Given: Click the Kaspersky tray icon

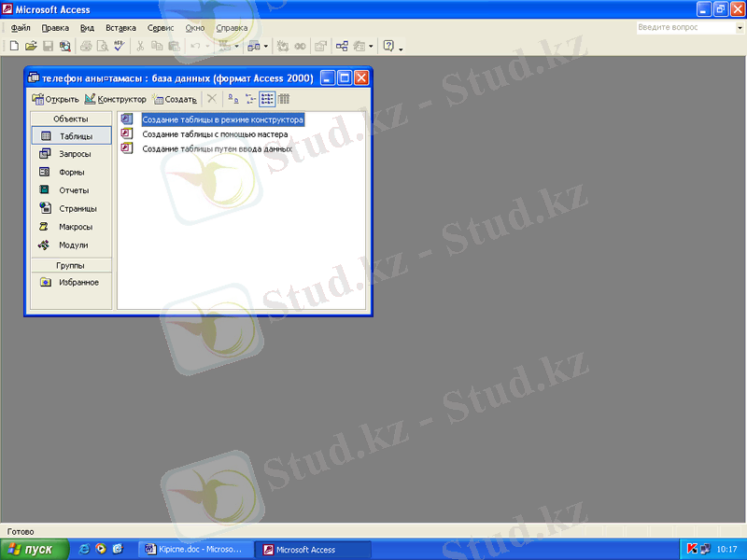Looking at the screenshot, I should [692, 549].
